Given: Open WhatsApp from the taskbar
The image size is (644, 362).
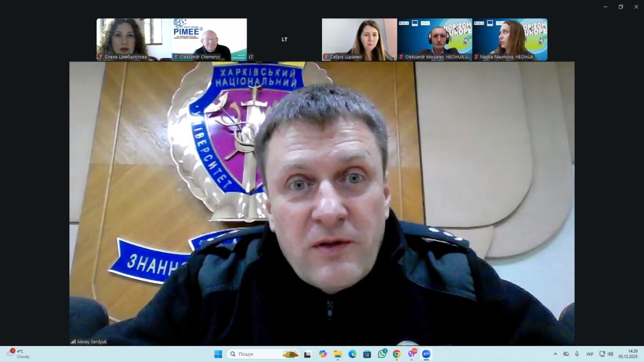Looking at the screenshot, I should pos(382,354).
